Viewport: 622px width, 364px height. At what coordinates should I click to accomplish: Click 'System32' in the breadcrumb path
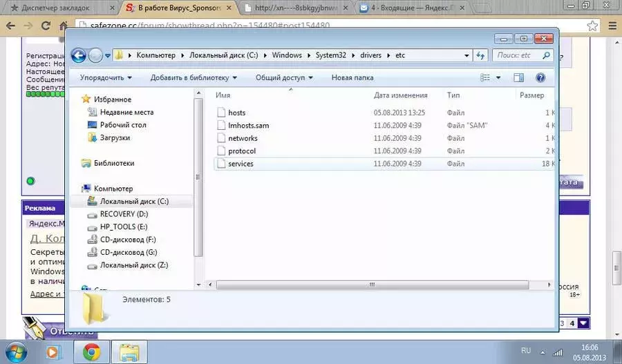331,55
